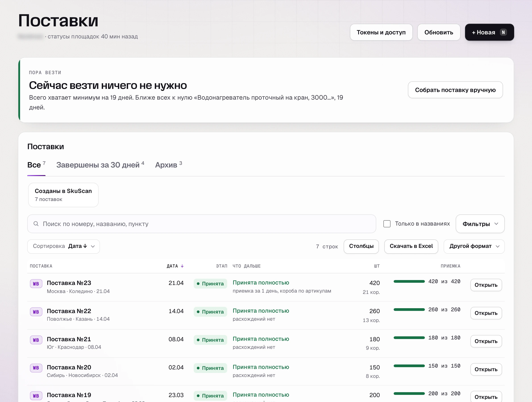Screen dimensions: 532x402
Task: Open Поставка №21 with Открыть
Action: point(486,341)
